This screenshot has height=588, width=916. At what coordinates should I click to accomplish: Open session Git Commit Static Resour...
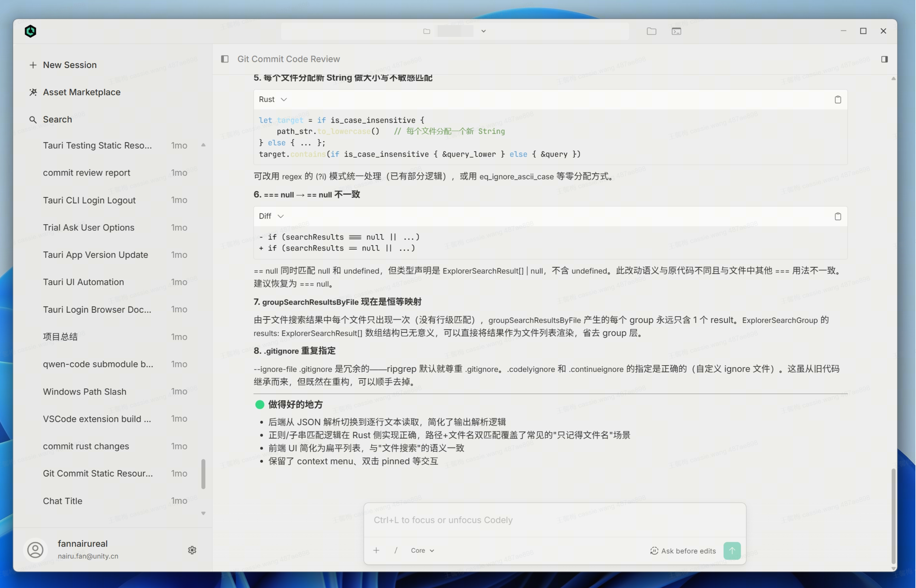[115, 473]
